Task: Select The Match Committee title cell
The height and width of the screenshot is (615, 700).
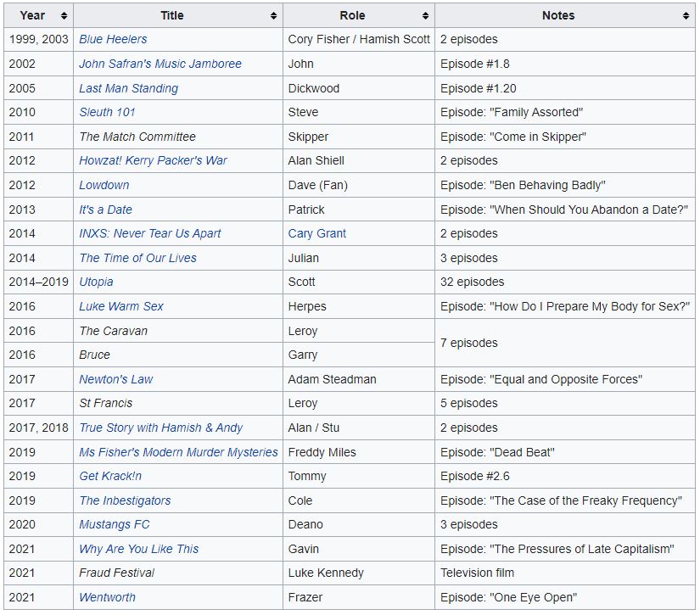Action: 178,137
